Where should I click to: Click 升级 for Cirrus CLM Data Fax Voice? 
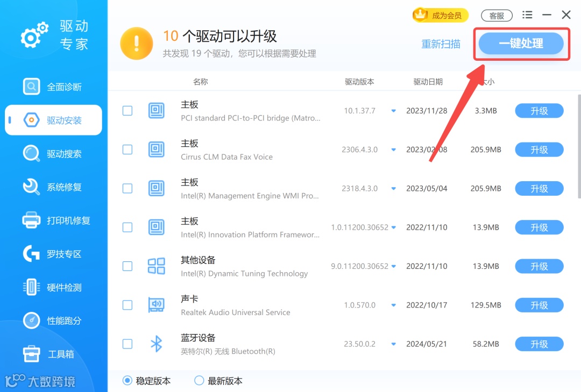pos(539,149)
